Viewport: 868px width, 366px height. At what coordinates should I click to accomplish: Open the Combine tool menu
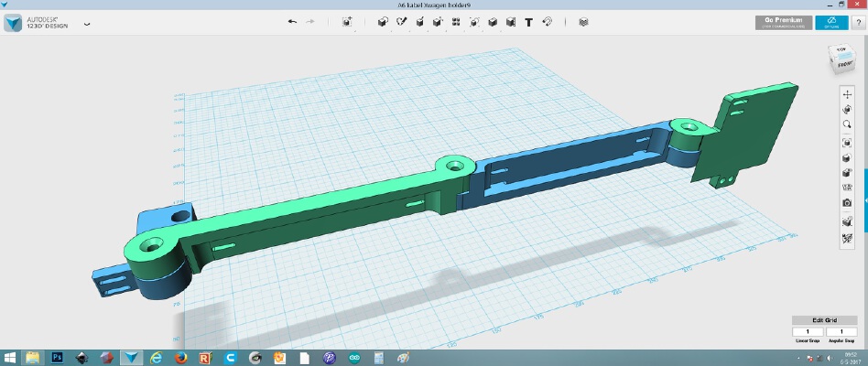coord(493,22)
